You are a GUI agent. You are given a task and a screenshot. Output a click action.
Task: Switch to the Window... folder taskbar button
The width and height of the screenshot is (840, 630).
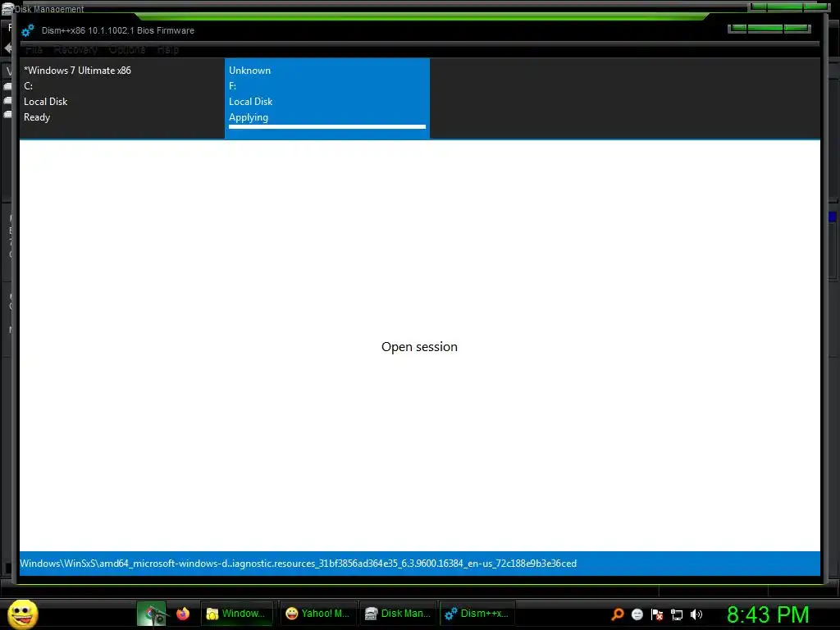pos(236,614)
